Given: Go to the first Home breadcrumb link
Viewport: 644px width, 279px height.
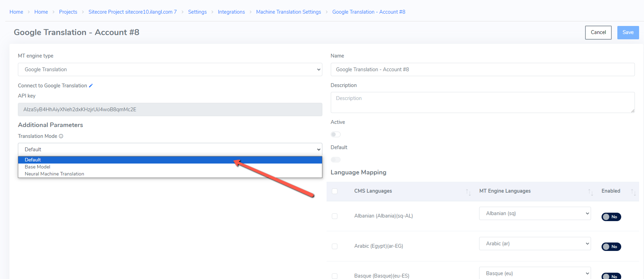Looking at the screenshot, I should click(16, 12).
